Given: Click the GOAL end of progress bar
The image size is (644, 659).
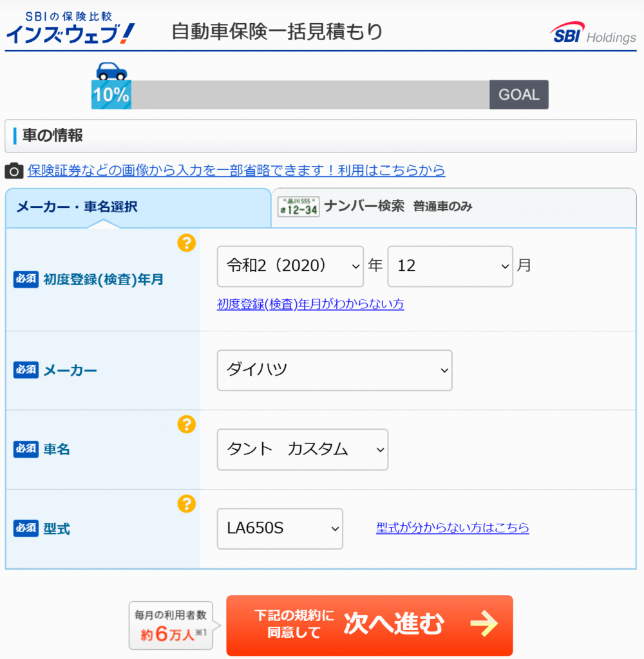Looking at the screenshot, I should tap(518, 95).
